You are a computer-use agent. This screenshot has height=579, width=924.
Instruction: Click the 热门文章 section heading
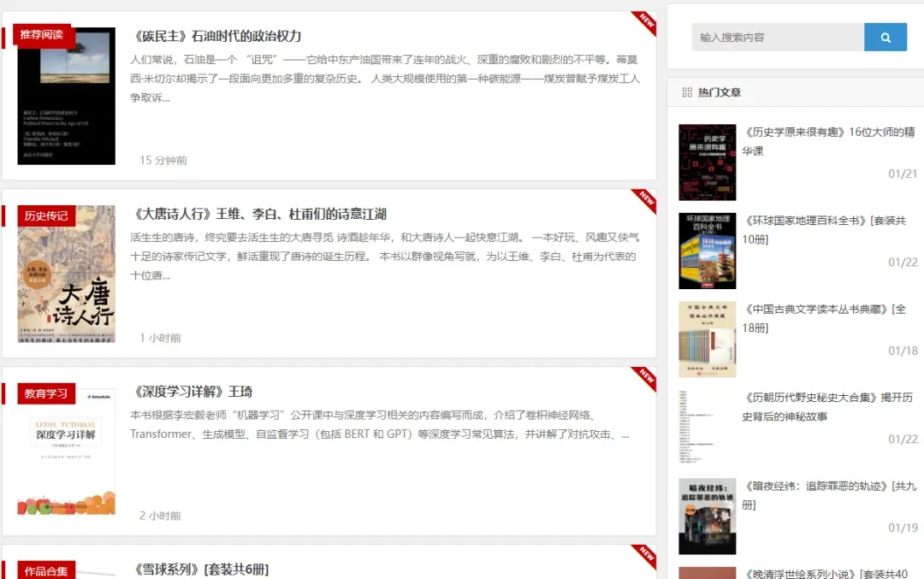pyautogui.click(x=719, y=92)
